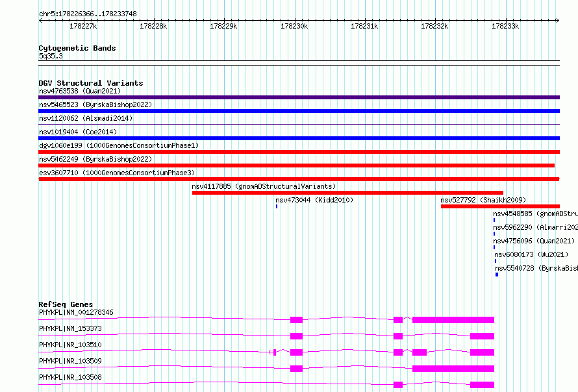This screenshot has height=392, width=578.
Task: Select the nsv6080173 (Wu2021) blue marker
Action: click(496, 261)
